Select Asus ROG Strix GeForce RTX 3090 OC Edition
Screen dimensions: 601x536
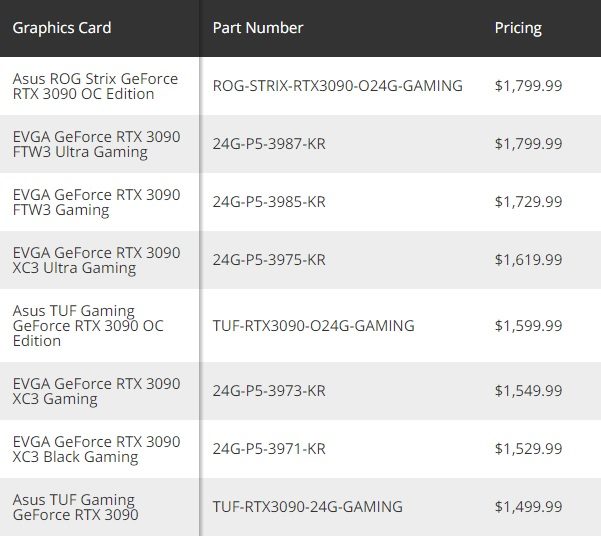(x=95, y=86)
